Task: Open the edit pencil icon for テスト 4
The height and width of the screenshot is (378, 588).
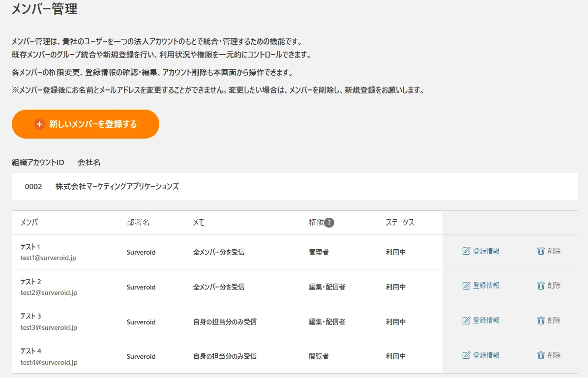Action: (x=466, y=355)
